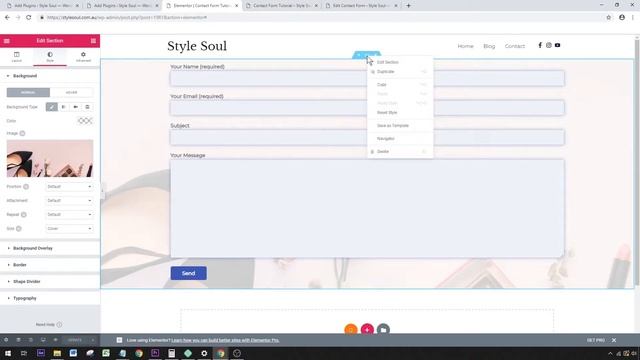Viewport: 640px width, 360px height.
Task: Open Elementor settings gear in footer
Action: [6, 340]
